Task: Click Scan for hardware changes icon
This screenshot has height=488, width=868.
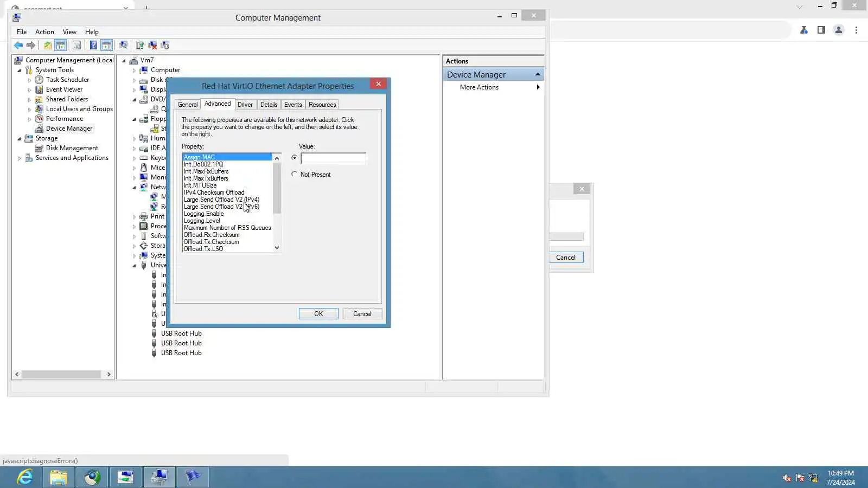Action: click(x=123, y=46)
